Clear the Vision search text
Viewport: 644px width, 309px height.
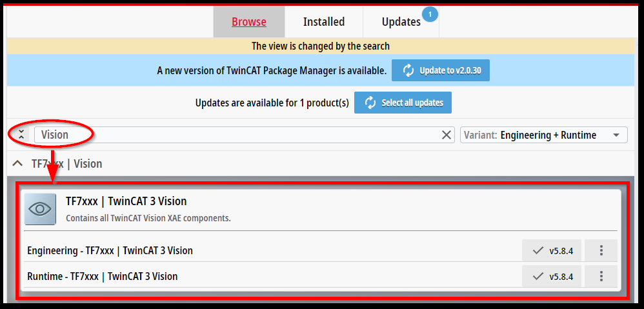pyautogui.click(x=447, y=135)
